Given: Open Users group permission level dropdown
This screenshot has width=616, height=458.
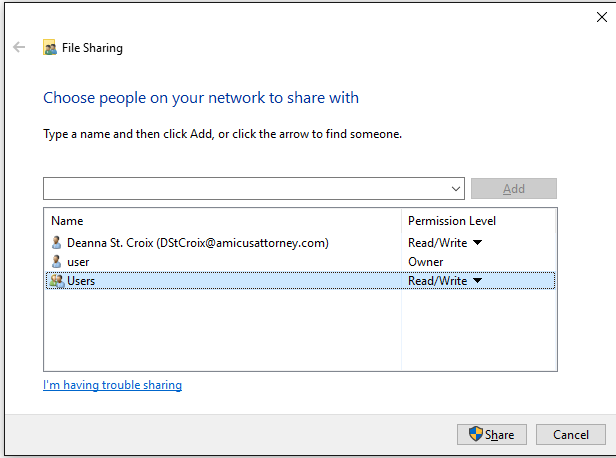Looking at the screenshot, I should (x=477, y=280).
